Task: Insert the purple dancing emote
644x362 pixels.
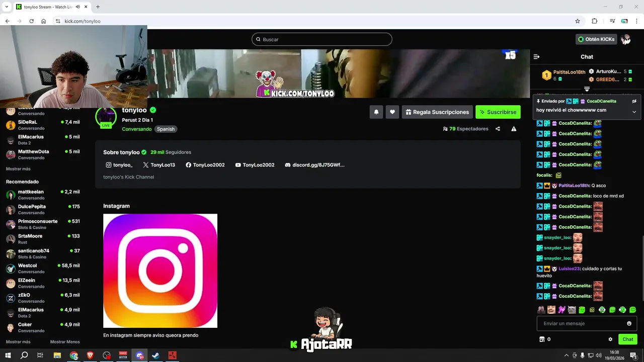Action: pos(561,310)
